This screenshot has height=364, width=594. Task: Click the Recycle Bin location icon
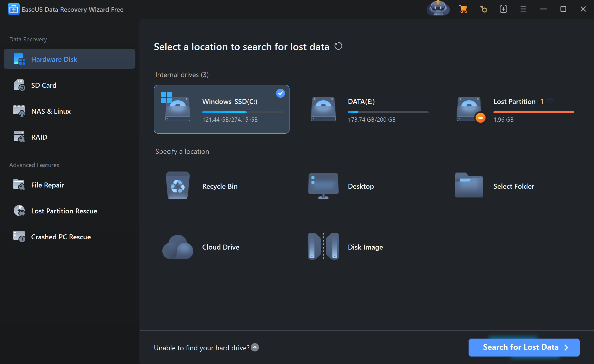point(178,185)
